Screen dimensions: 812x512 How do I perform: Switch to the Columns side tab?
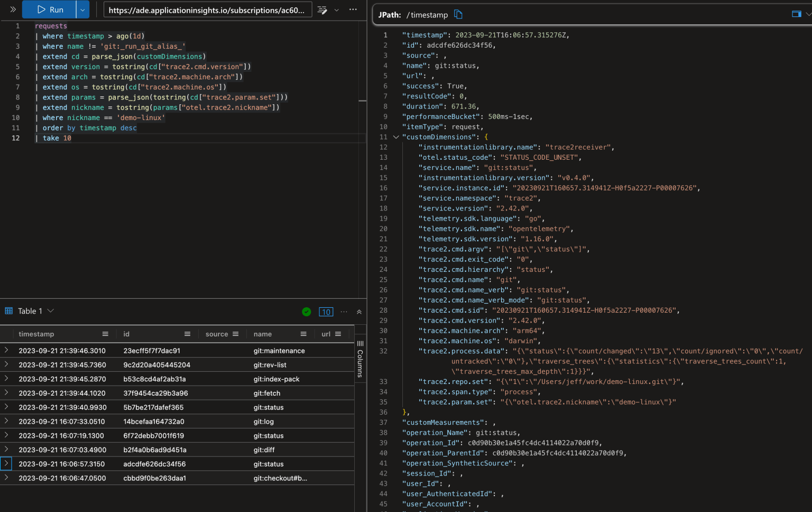(360, 360)
